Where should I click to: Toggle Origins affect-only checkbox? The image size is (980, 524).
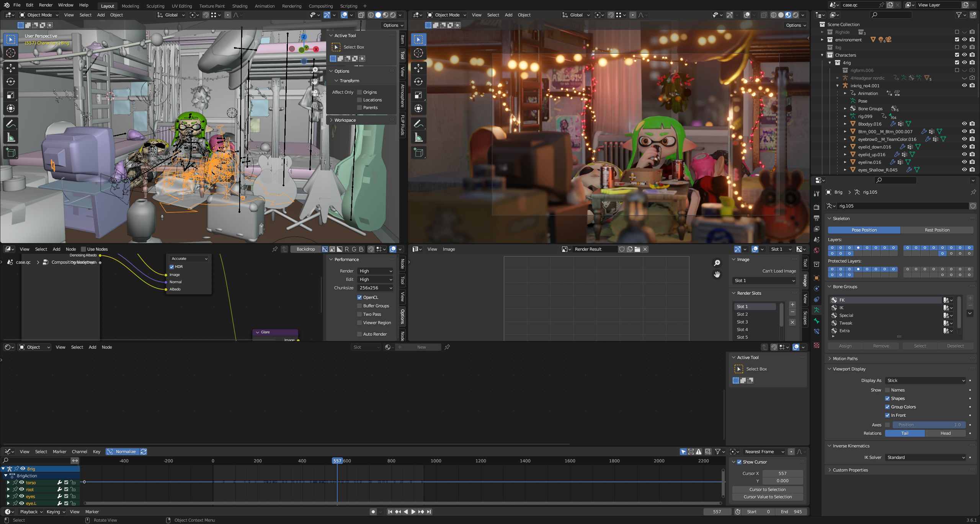tap(359, 92)
